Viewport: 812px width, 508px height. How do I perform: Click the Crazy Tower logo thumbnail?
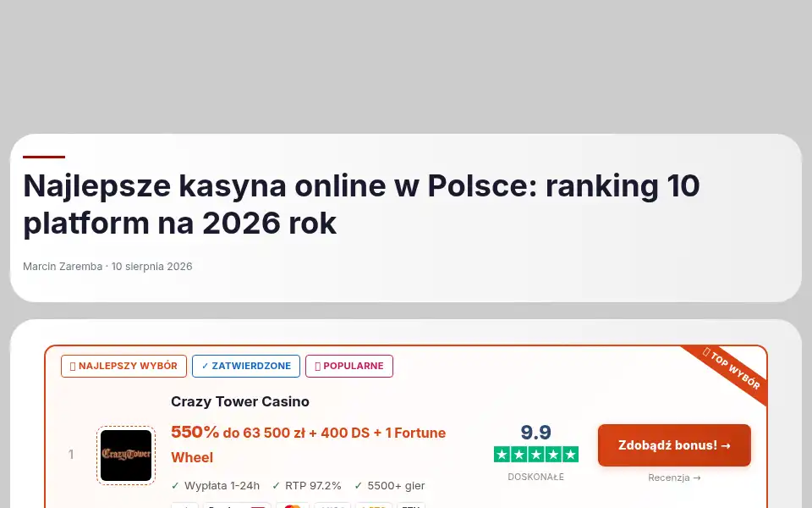coord(126,456)
